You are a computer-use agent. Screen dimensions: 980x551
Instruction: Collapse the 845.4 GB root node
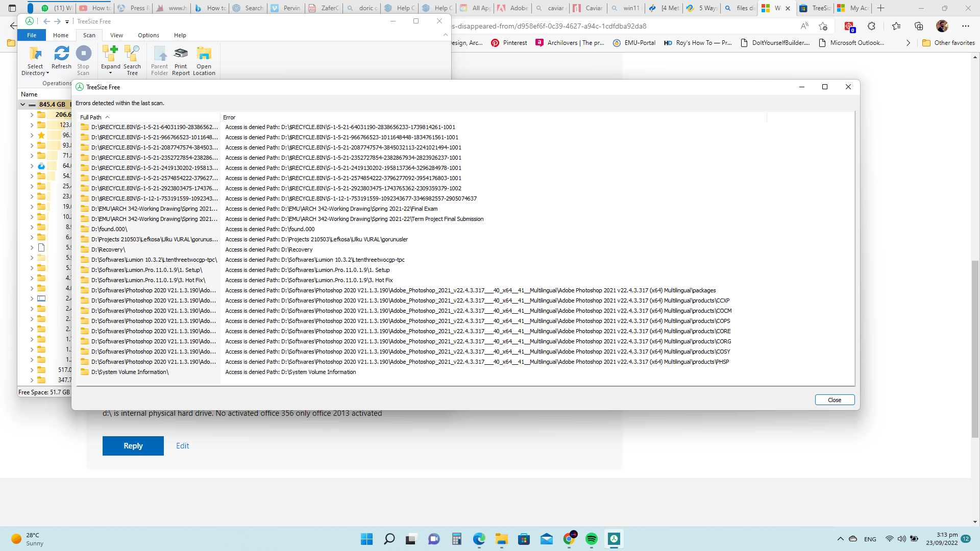[x=22, y=105]
